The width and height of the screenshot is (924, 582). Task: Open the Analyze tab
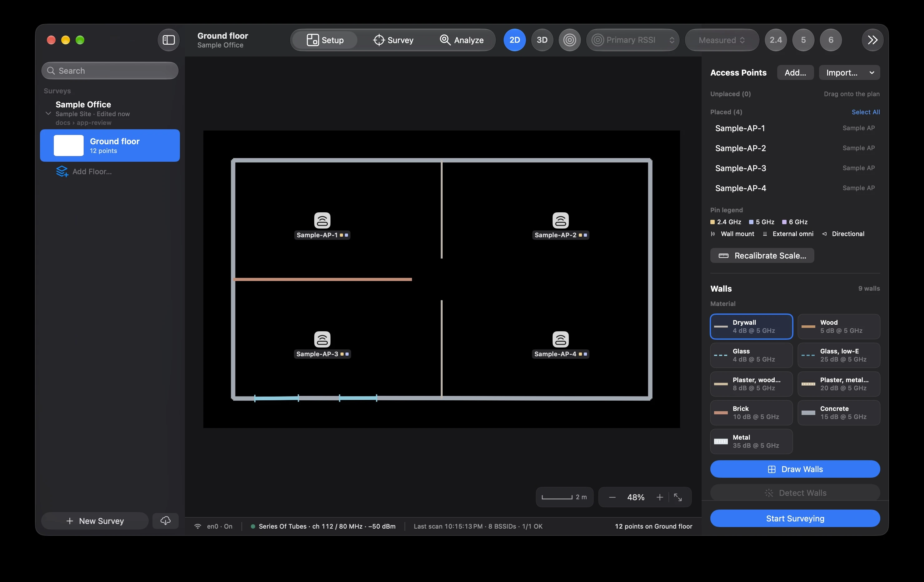[x=462, y=40]
